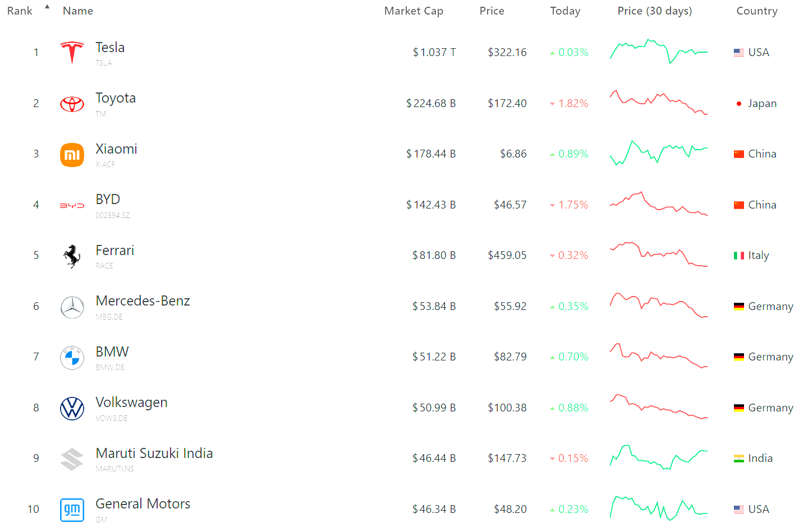Click the General Motors gm logo
This screenshot has height=532, width=808.
(x=72, y=510)
